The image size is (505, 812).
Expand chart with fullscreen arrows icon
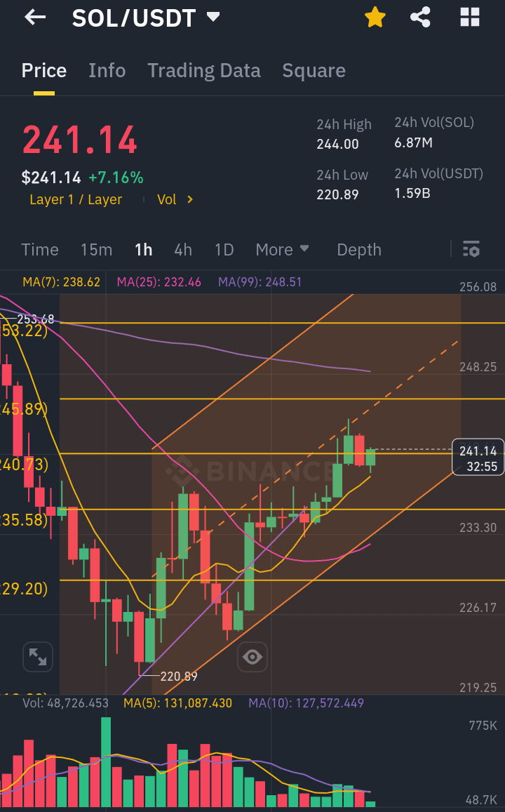38,657
